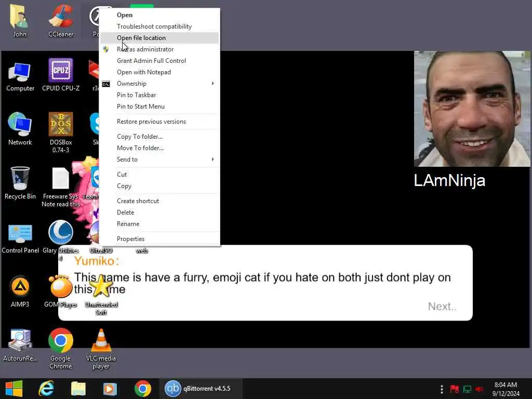Screen dimensions: 532x399
Task: Choose Pin to Taskbar
Action: [159, 95]
